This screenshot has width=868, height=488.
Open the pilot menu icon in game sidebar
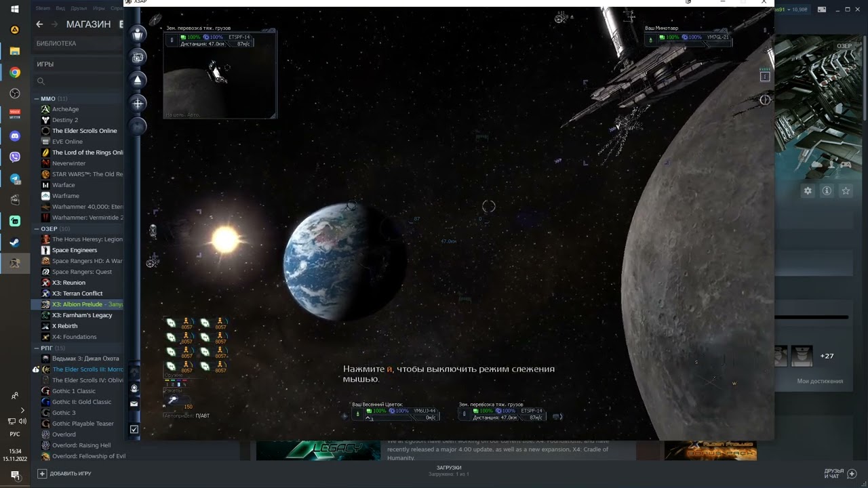pos(138,35)
